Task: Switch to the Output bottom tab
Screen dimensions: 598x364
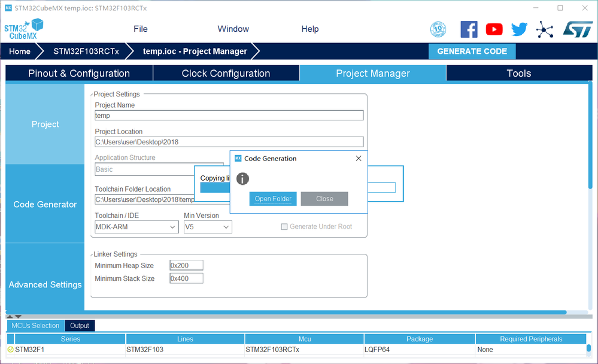Action: (x=80, y=326)
